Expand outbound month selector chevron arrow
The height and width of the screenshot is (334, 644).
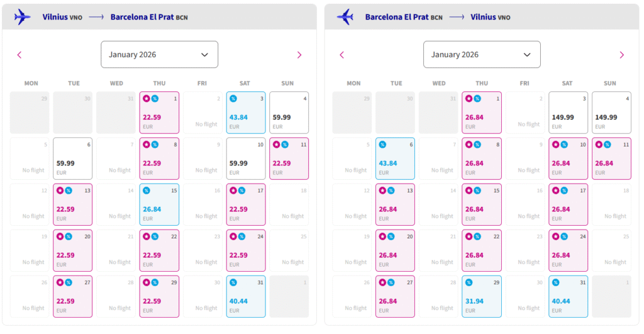(204, 55)
